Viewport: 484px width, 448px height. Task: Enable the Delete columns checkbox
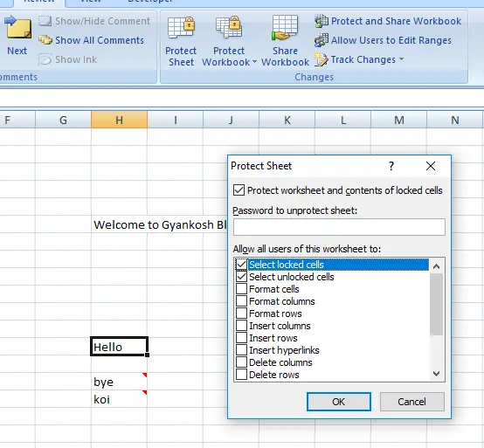pyautogui.click(x=241, y=362)
